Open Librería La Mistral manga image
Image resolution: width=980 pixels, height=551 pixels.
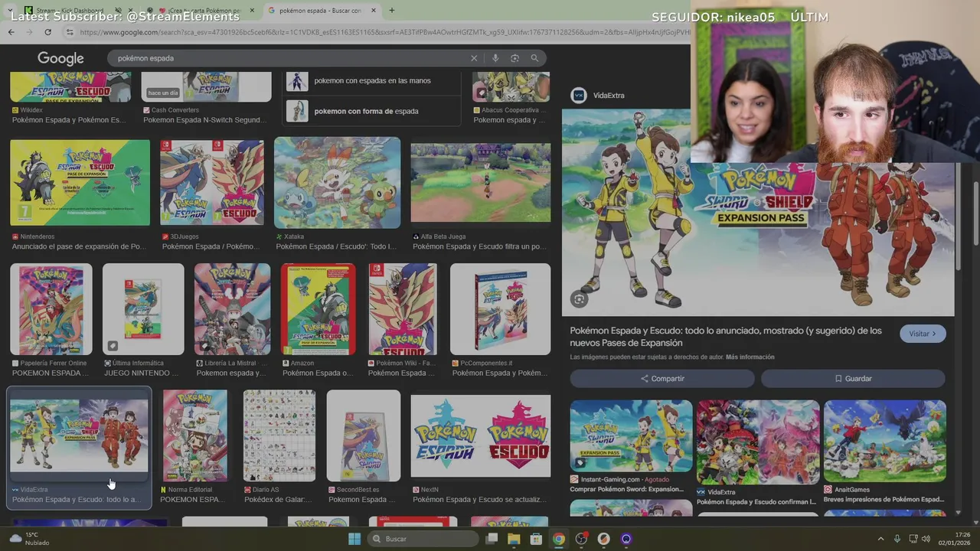[232, 309]
